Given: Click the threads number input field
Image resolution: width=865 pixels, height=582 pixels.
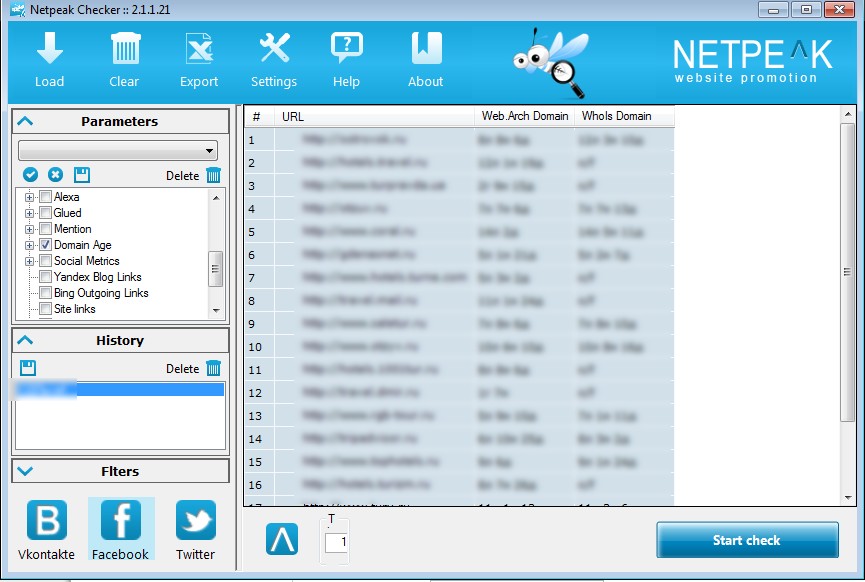Looking at the screenshot, I should coord(337,542).
